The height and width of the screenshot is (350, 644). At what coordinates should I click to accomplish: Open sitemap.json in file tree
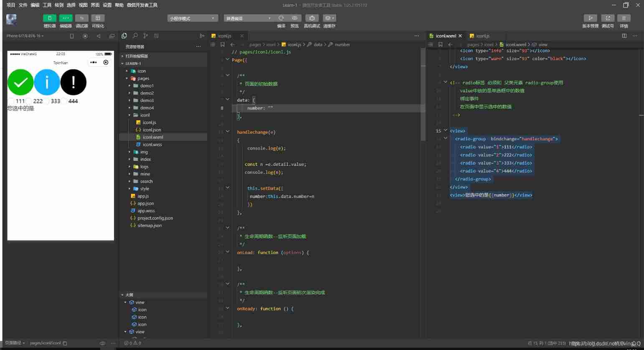tap(150, 226)
